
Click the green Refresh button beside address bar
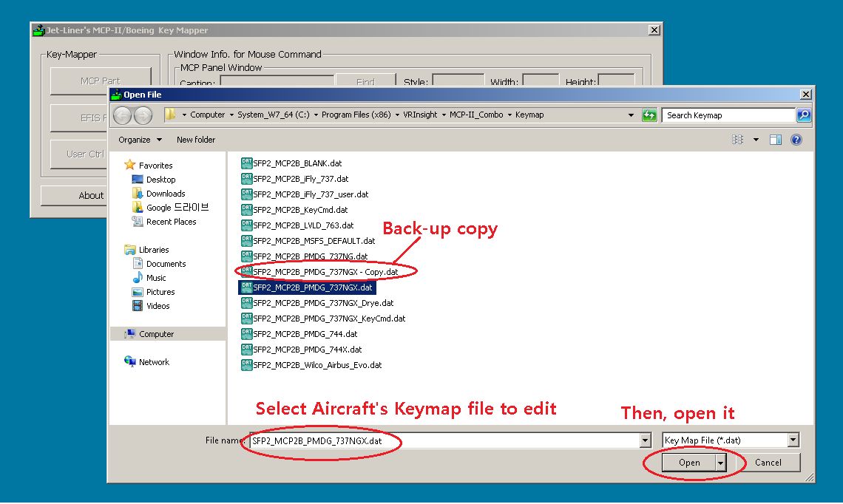[x=649, y=115]
